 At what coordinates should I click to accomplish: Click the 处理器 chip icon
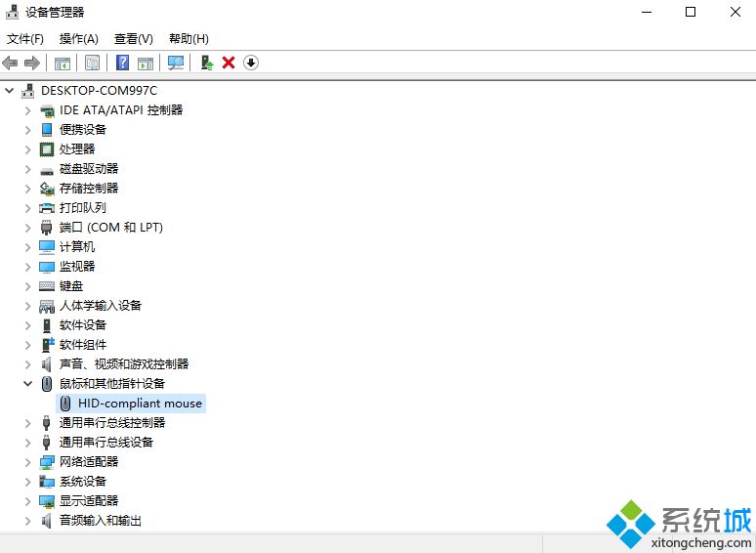tap(47, 149)
